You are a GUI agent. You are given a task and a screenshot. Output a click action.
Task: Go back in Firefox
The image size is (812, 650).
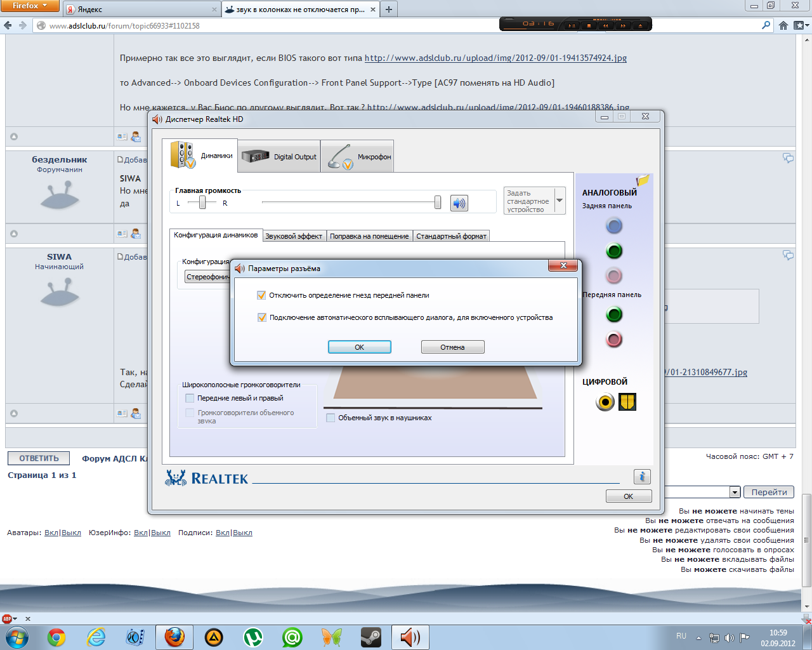[8, 25]
